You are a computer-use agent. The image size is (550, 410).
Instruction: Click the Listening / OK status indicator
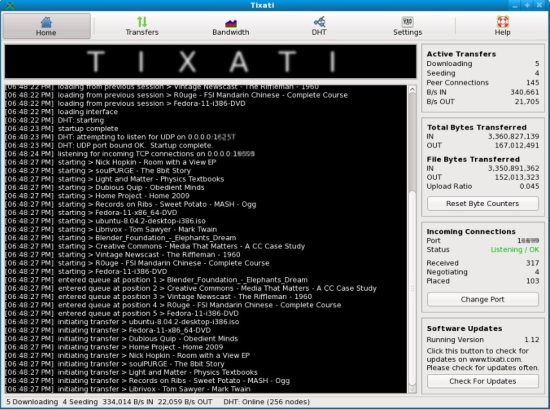(515, 250)
